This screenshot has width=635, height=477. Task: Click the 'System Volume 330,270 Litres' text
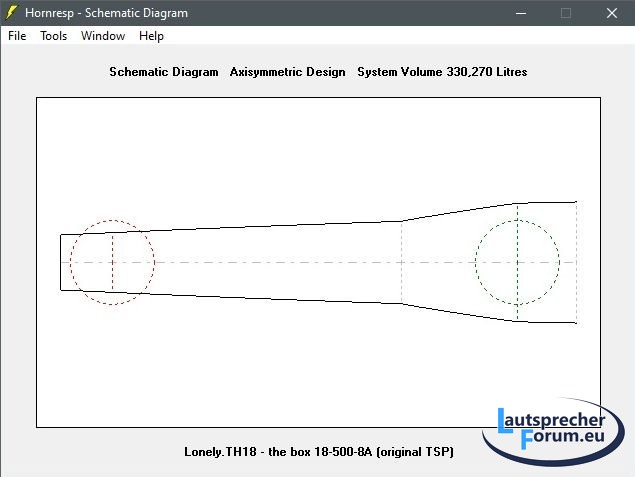click(x=442, y=72)
